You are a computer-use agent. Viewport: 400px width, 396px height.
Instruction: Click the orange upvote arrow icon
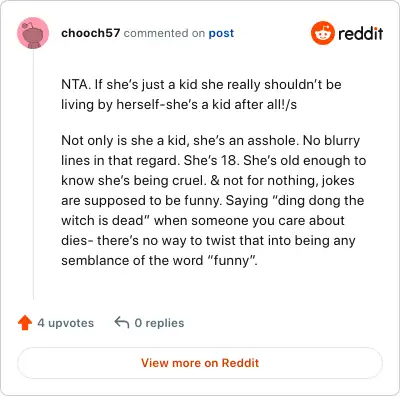tap(25, 323)
